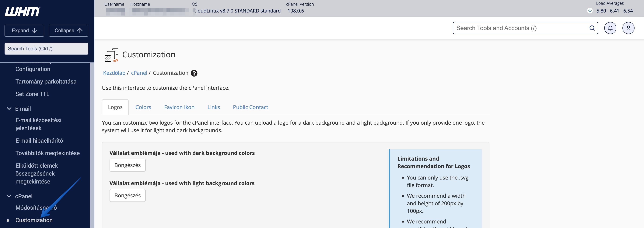644x228 pixels.
Task: Open Set Zone TTL in sidebar
Action: coord(33,94)
